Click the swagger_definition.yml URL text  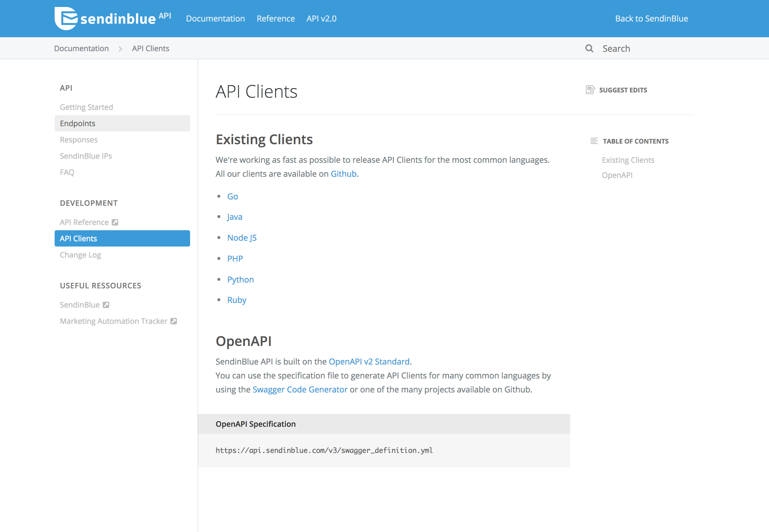coord(324,450)
